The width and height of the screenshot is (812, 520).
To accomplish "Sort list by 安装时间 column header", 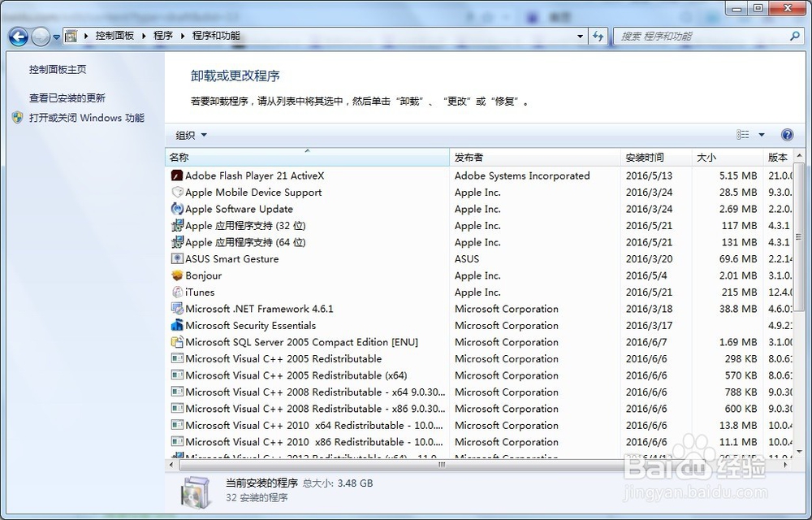I will (656, 157).
